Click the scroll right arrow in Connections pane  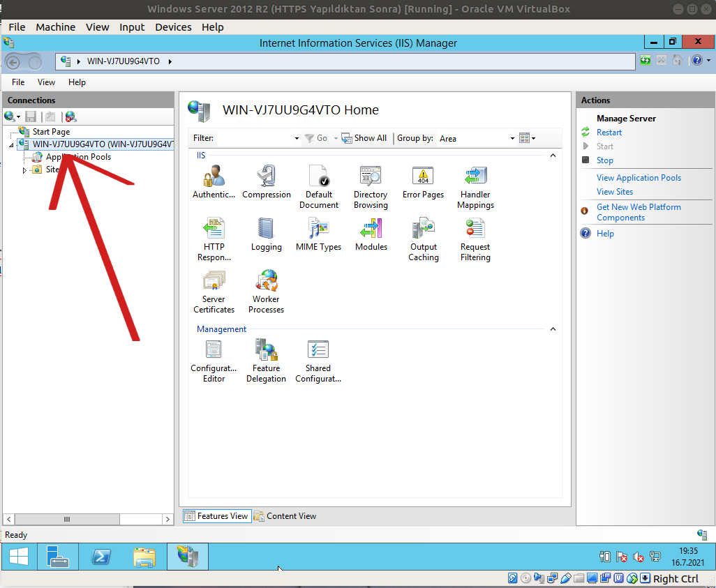tap(167, 519)
